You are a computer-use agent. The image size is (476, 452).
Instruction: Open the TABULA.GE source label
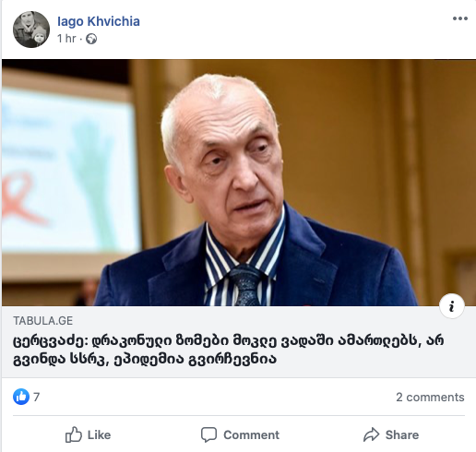coord(43,321)
